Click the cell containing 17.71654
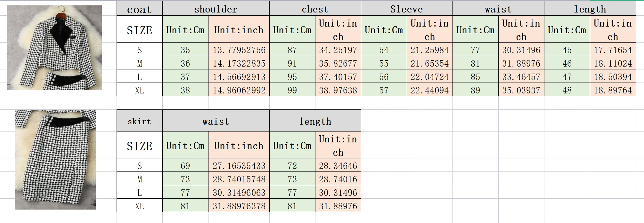This screenshot has height=223, width=644. (613, 50)
